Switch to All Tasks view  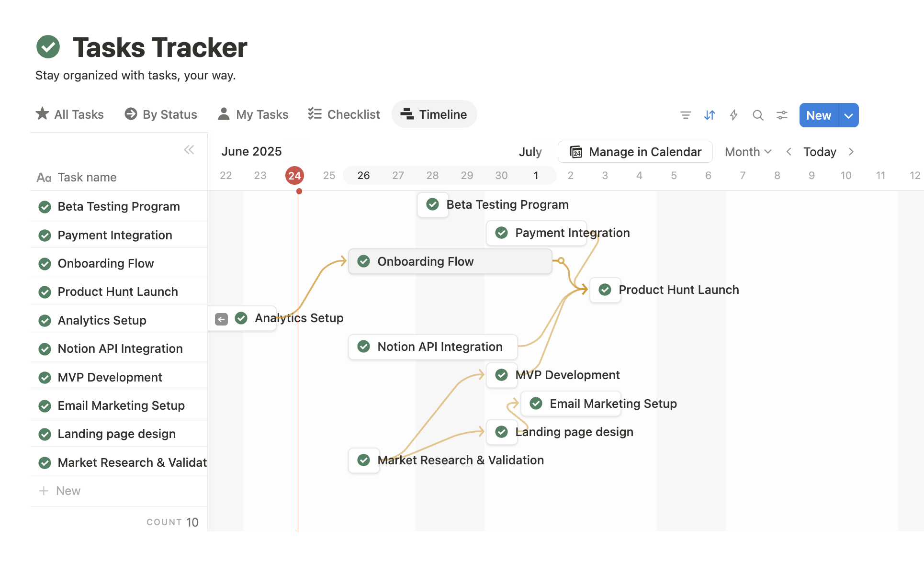click(69, 114)
